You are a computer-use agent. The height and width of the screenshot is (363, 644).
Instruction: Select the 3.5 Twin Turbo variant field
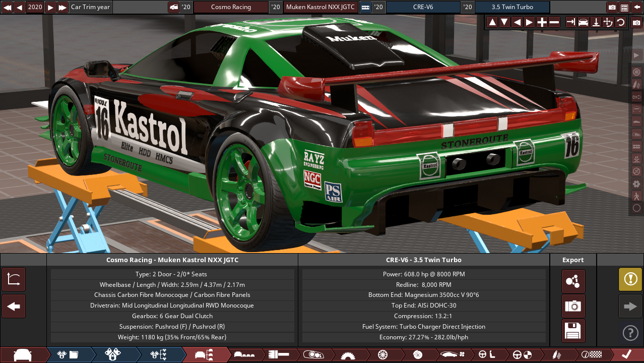tap(512, 7)
